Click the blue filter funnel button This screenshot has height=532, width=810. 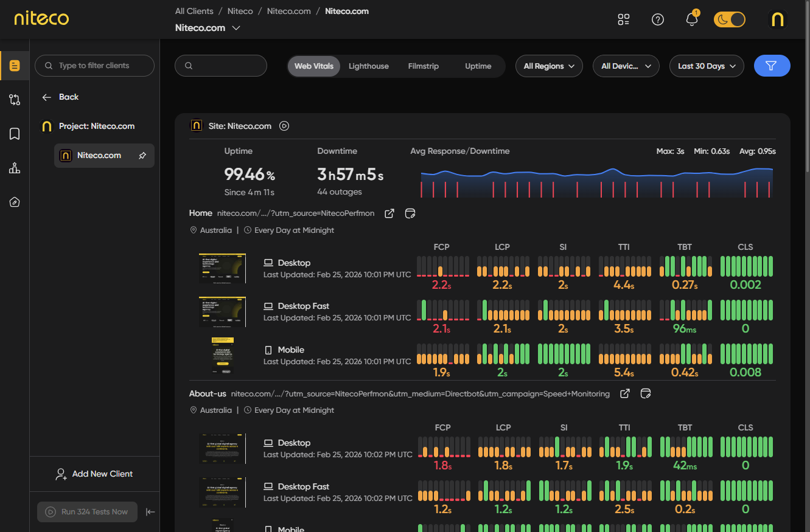coord(772,66)
